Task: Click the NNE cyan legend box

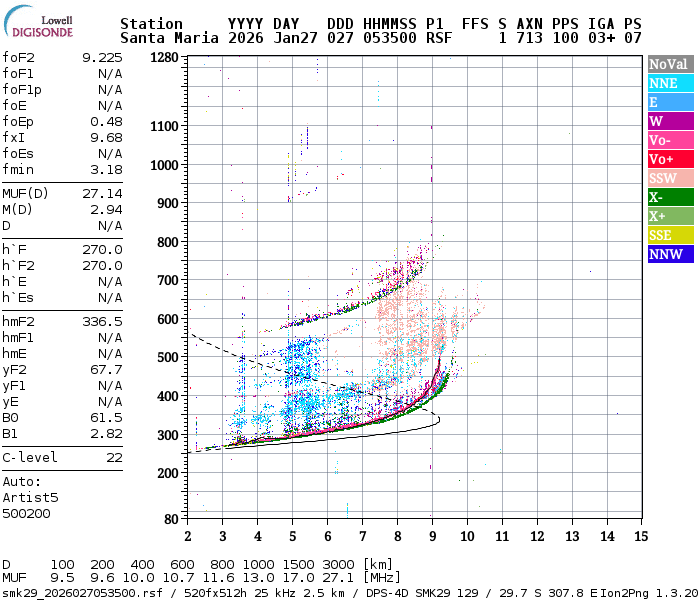Action: (x=669, y=83)
